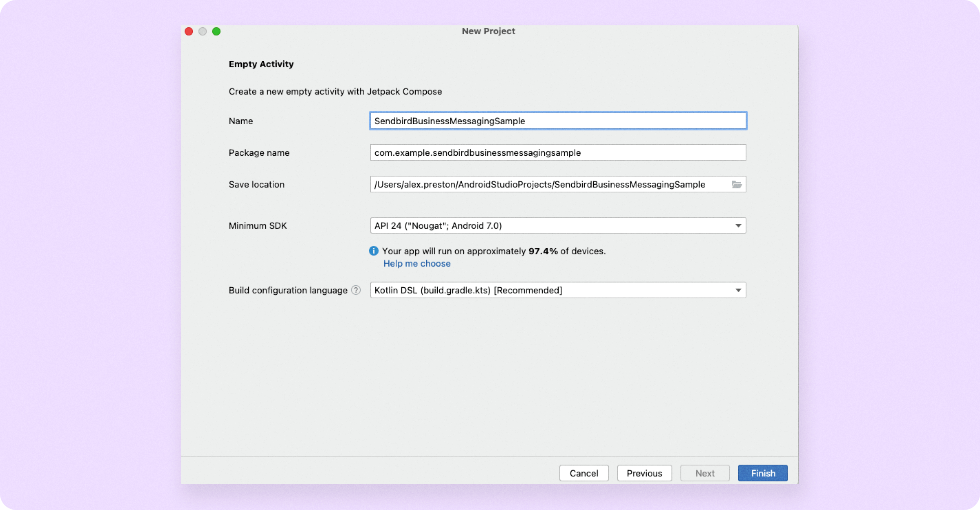Image resolution: width=980 pixels, height=510 pixels.
Task: Open the Minimum SDK selection list
Action: pyautogui.click(x=557, y=225)
